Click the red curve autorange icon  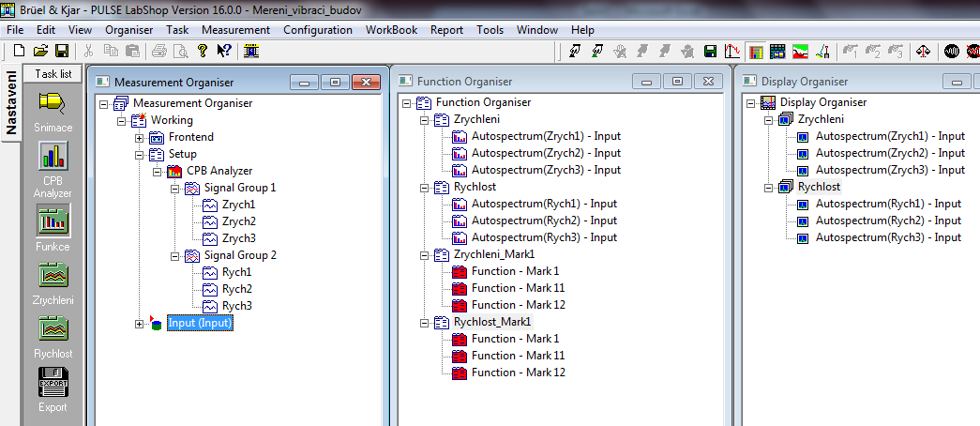(x=732, y=52)
